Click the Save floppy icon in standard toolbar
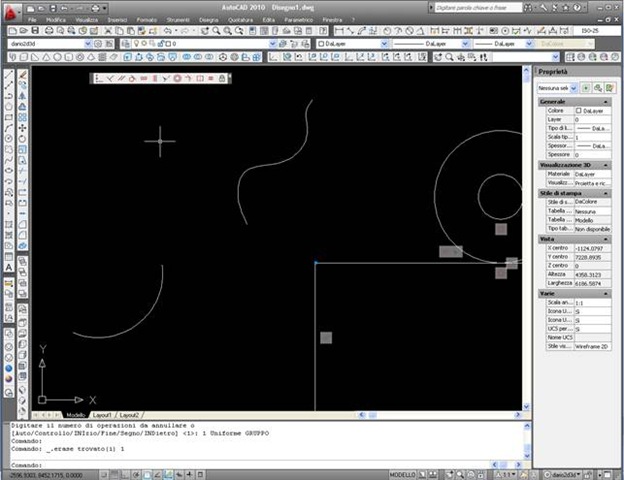The image size is (624, 480). (x=35, y=31)
